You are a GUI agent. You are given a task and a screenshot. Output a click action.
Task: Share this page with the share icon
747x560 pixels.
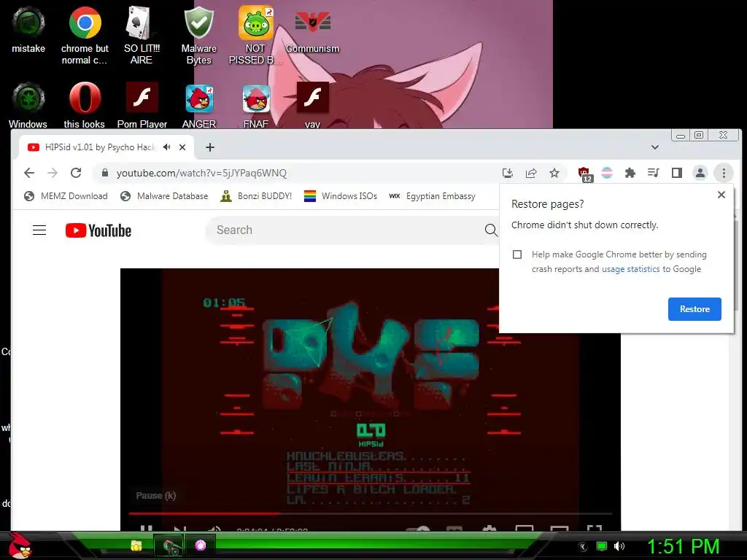pyautogui.click(x=531, y=173)
